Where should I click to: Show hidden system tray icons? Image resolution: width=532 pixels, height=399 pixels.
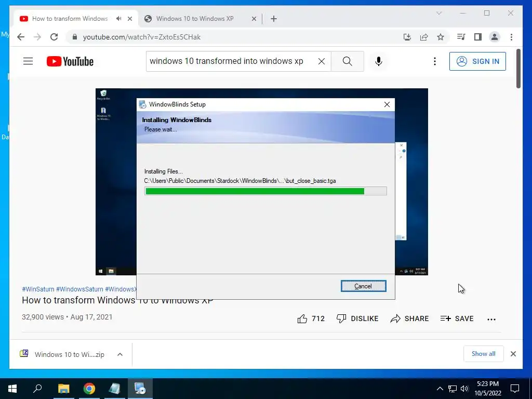pyautogui.click(x=440, y=389)
